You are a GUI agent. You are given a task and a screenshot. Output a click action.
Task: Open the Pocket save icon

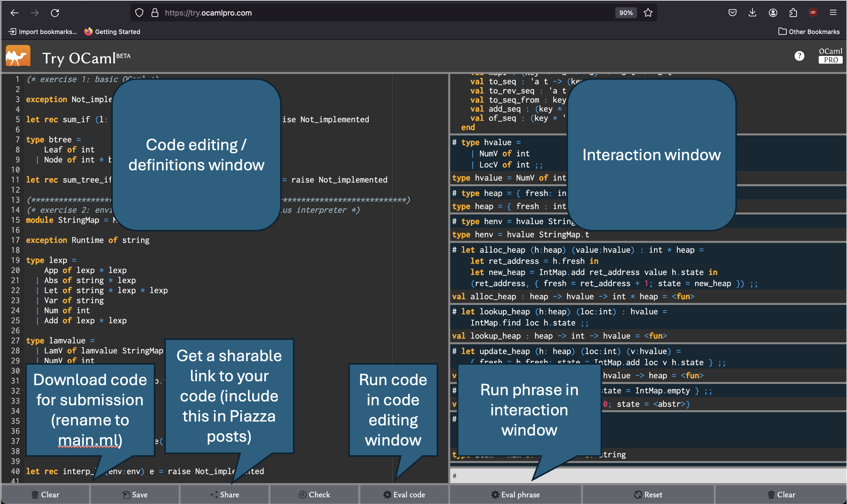(732, 13)
